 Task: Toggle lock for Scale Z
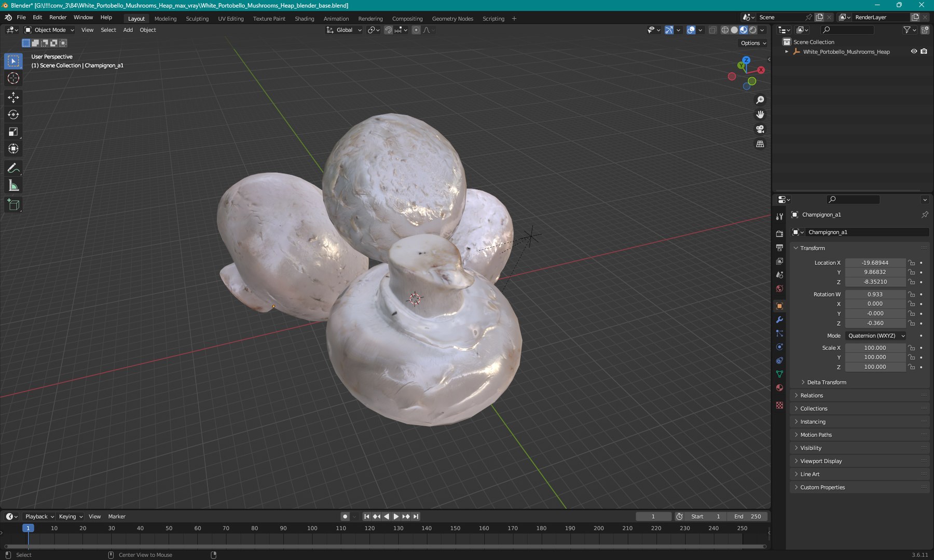click(x=912, y=367)
